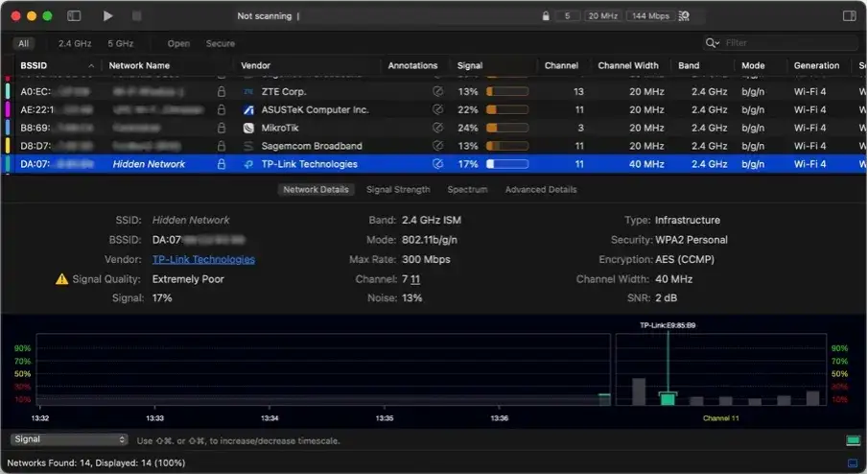Open the Signal graph type dropdown
This screenshot has width=868, height=474.
pos(69,439)
